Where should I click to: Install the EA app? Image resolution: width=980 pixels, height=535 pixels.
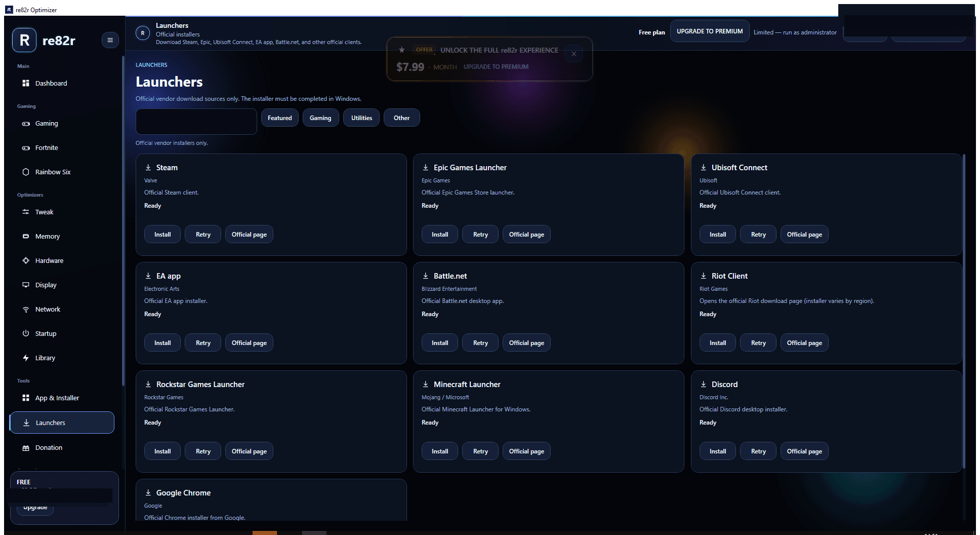pyautogui.click(x=162, y=343)
